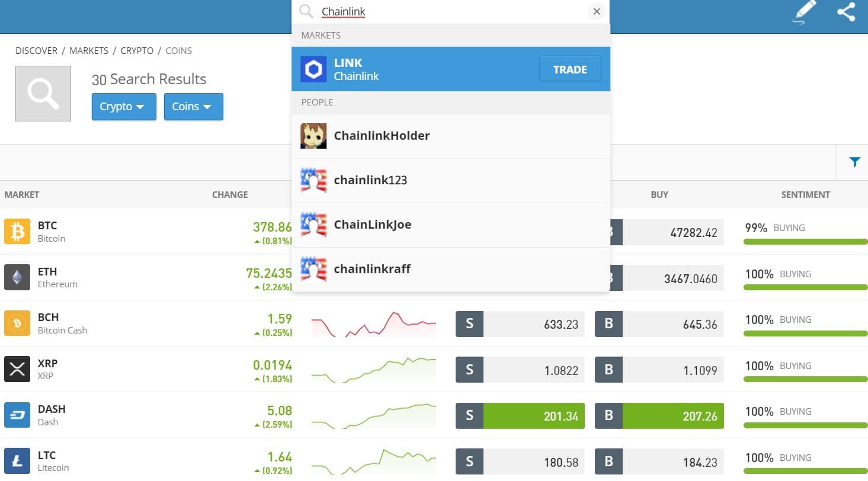The image size is (868, 481).
Task: Click the S sell button for LTC
Action: pyautogui.click(x=469, y=462)
